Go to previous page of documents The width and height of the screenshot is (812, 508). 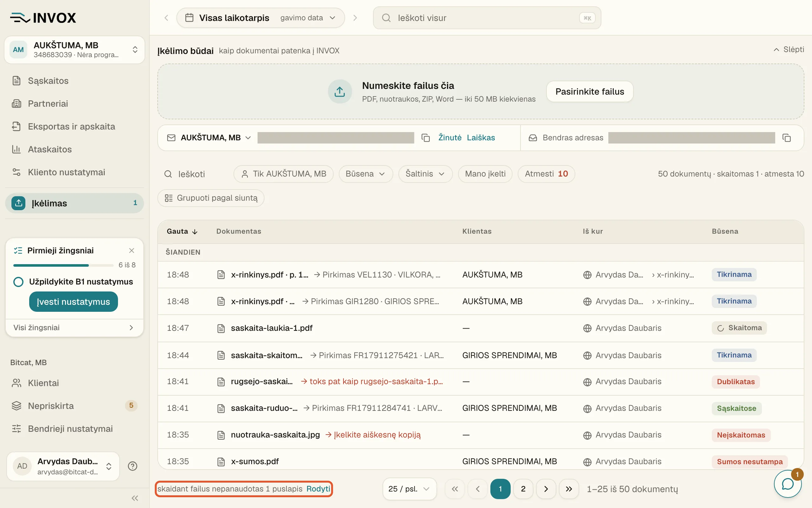click(477, 489)
